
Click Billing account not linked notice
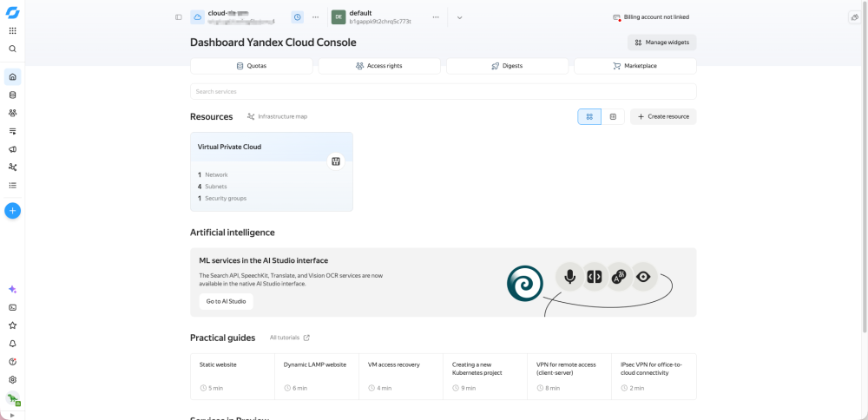click(x=651, y=17)
